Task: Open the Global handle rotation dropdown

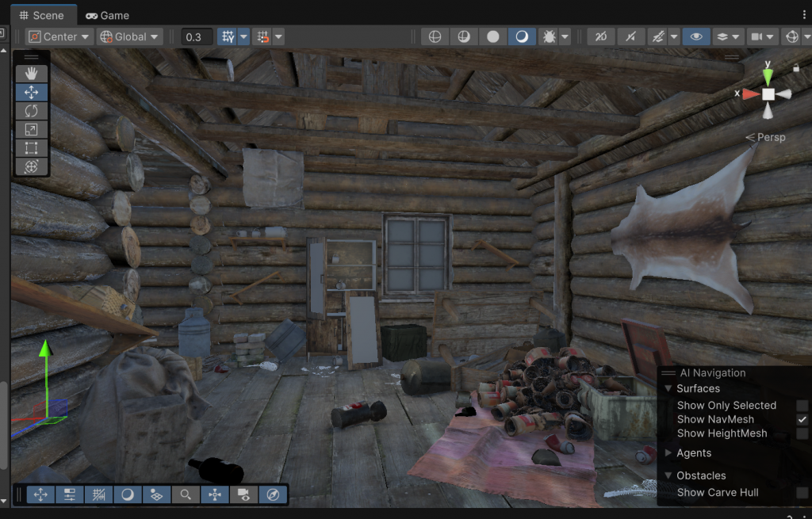Action: tap(129, 36)
